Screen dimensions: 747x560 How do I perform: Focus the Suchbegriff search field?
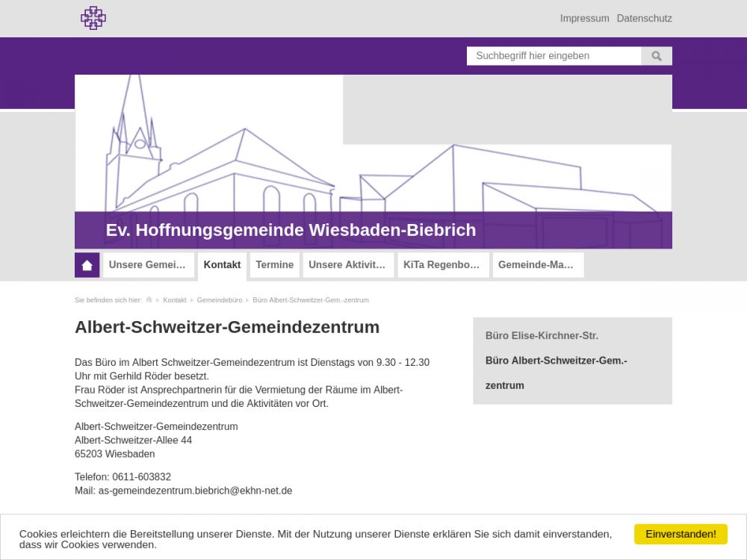[x=554, y=56]
